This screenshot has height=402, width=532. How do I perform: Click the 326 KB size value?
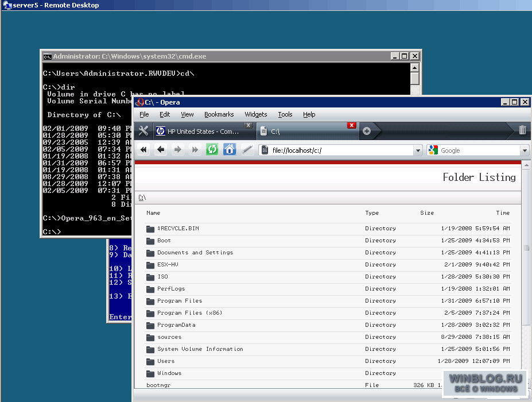pos(424,385)
